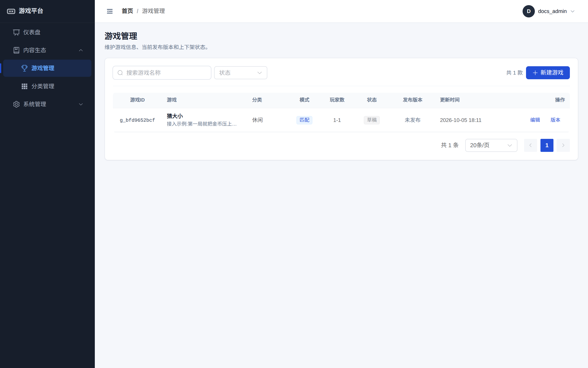Select page 1 in pagination
The height and width of the screenshot is (368, 588).
[x=547, y=145]
